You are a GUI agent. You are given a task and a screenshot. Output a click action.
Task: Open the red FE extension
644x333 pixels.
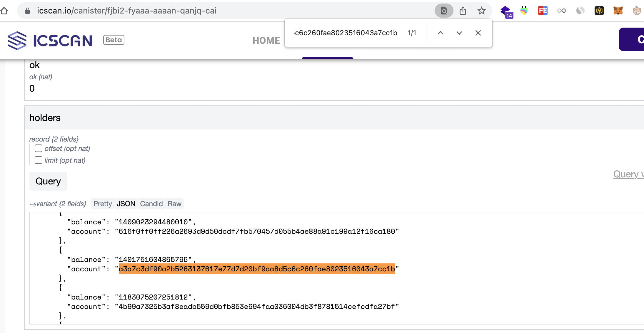pyautogui.click(x=543, y=11)
